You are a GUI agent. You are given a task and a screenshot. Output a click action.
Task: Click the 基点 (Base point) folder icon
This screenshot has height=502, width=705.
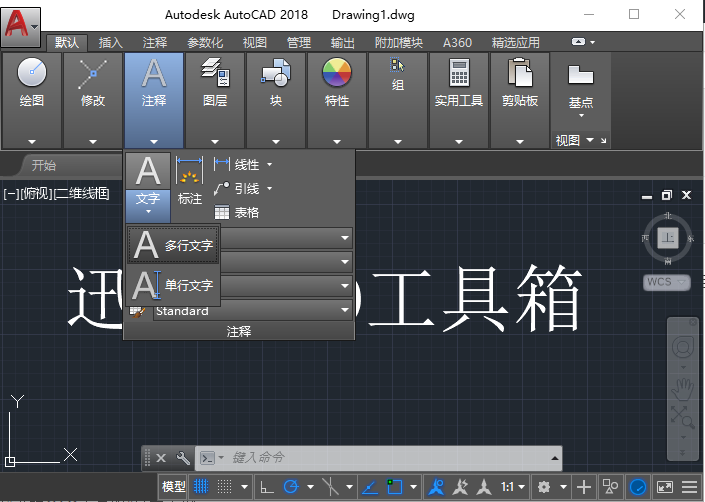pyautogui.click(x=580, y=75)
